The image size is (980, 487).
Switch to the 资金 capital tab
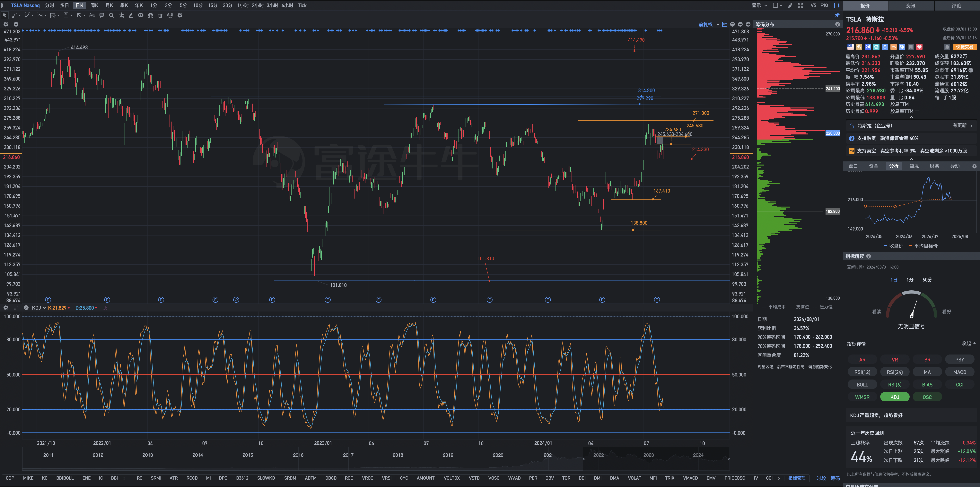[x=874, y=166]
